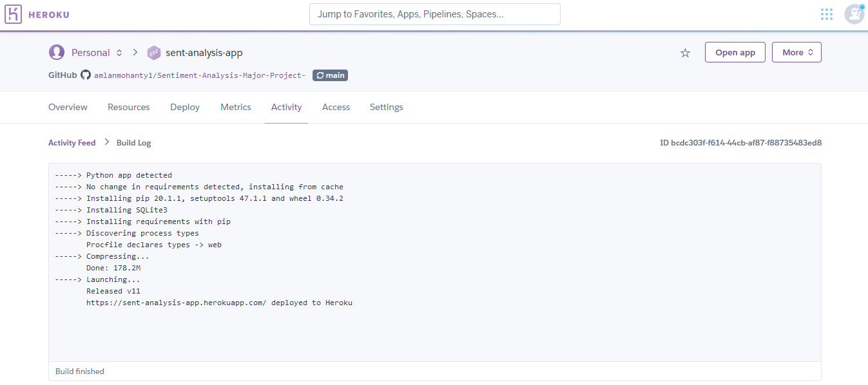
Task: View the Metrics tab
Action: pos(236,107)
